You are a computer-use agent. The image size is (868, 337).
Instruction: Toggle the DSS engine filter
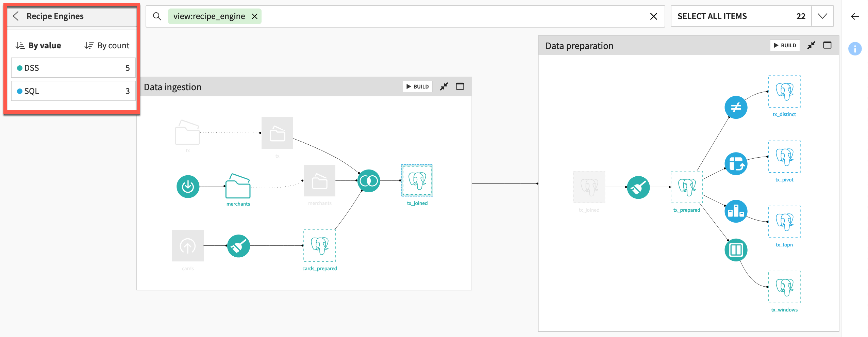pos(73,68)
